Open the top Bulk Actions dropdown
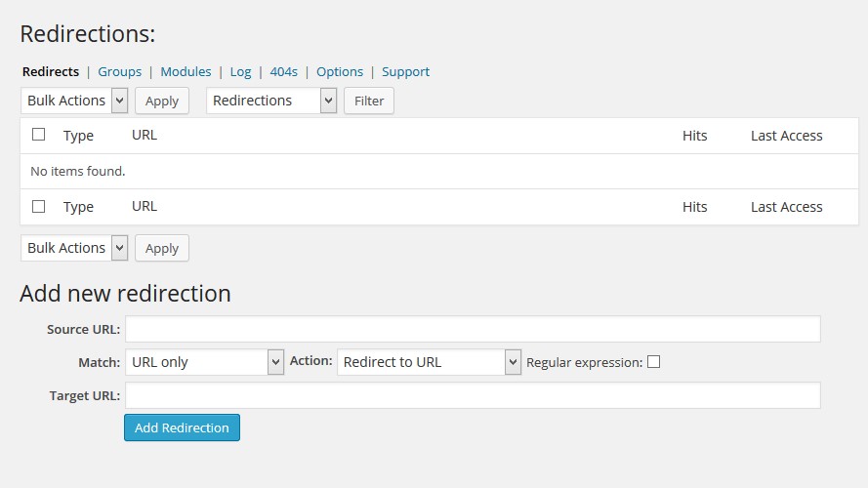This screenshot has height=488, width=868. (74, 101)
